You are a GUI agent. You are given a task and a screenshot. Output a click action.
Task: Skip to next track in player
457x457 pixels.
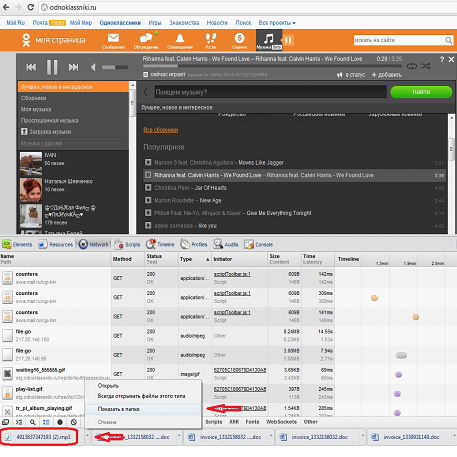(73, 67)
